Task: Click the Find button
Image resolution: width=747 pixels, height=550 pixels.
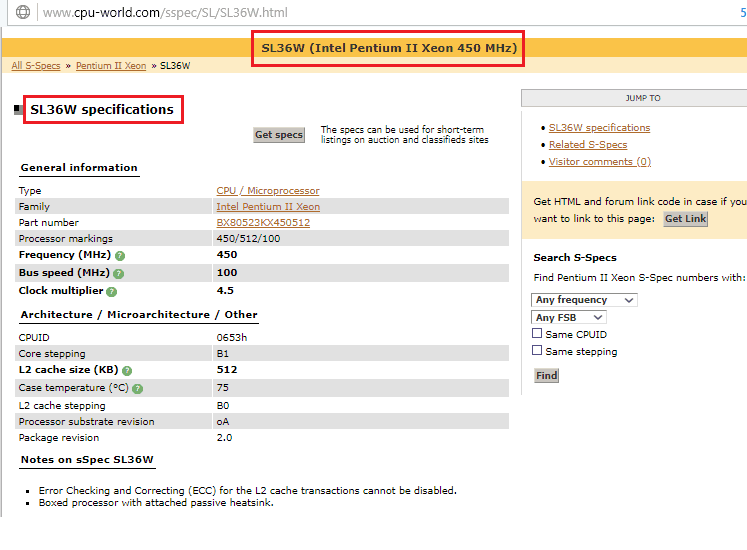Action: coord(546,376)
